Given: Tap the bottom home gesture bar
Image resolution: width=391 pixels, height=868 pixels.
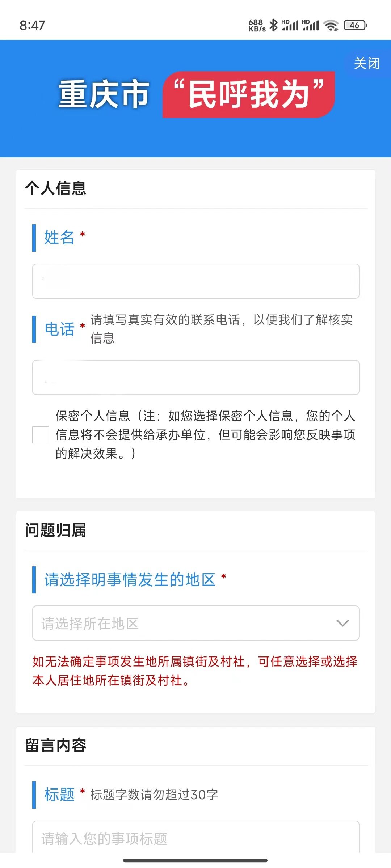Looking at the screenshot, I should point(195,860).
